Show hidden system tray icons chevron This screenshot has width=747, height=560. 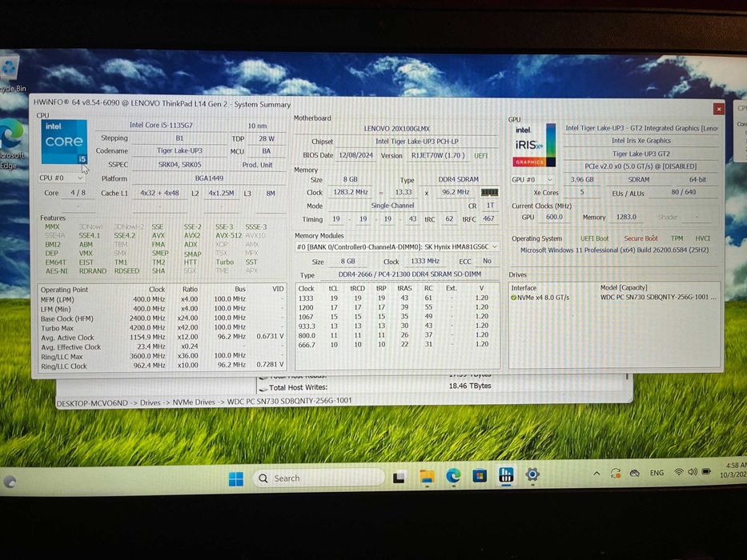[x=596, y=474]
